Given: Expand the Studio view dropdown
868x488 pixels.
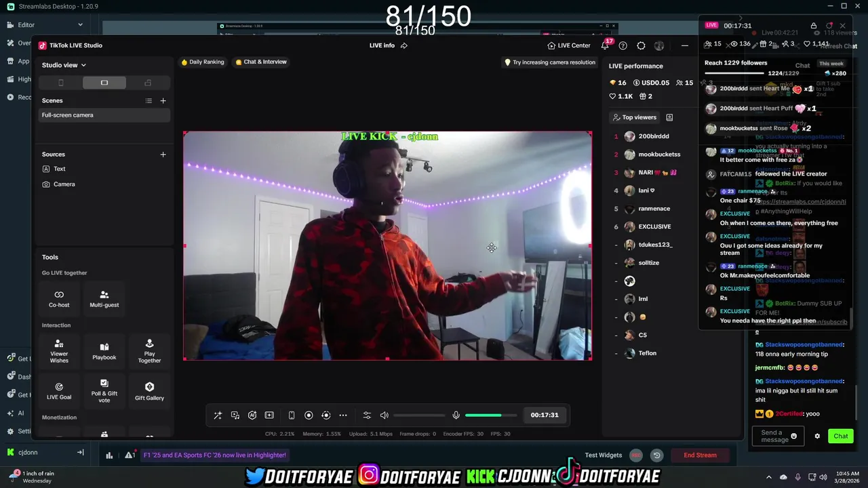Looking at the screenshot, I should coord(64,65).
